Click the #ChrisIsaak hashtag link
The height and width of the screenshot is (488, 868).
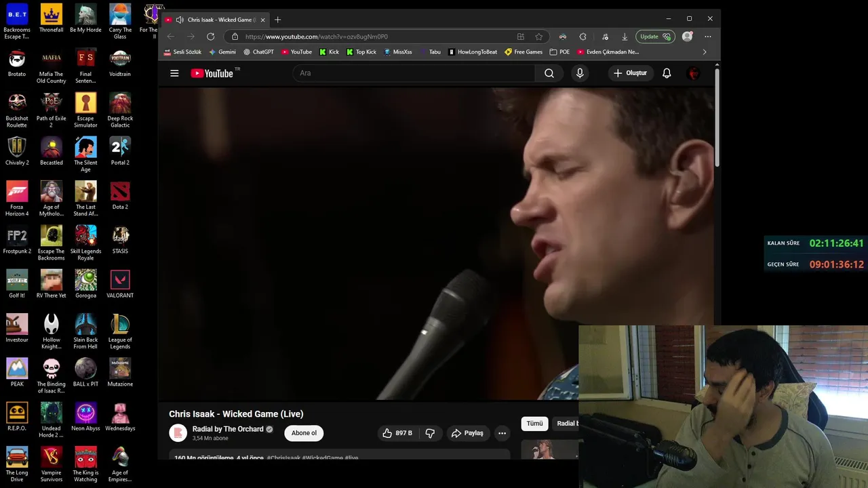click(x=283, y=458)
